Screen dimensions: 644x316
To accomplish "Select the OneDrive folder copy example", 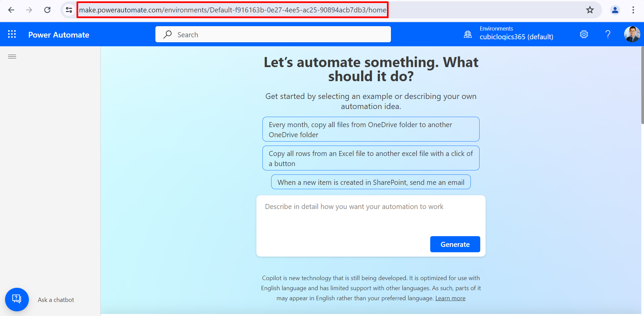I will [x=371, y=129].
